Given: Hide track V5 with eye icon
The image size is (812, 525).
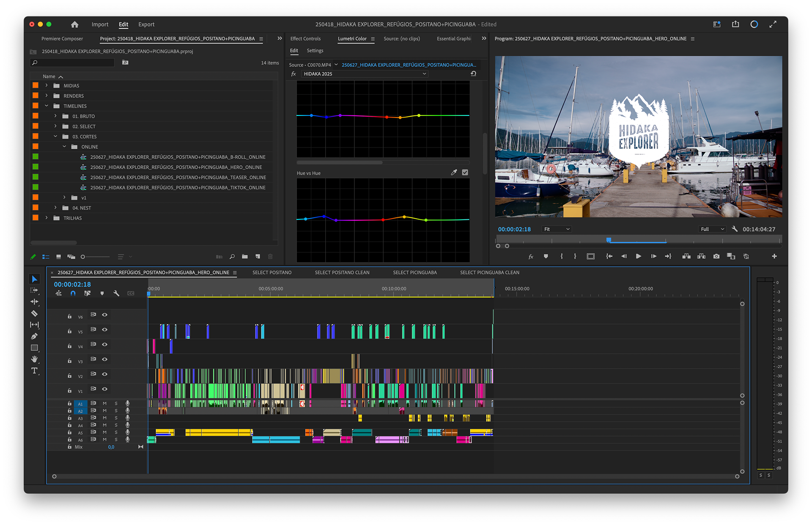Looking at the screenshot, I should (x=104, y=330).
